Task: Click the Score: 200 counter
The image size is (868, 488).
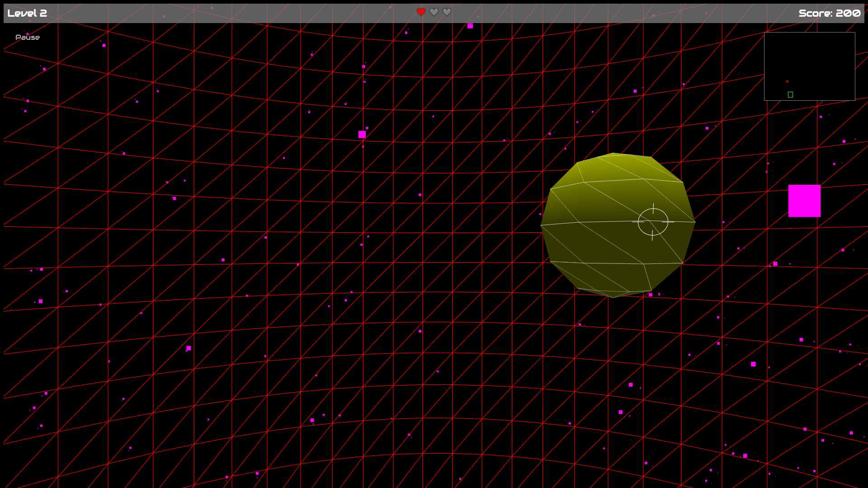Action: tap(829, 13)
